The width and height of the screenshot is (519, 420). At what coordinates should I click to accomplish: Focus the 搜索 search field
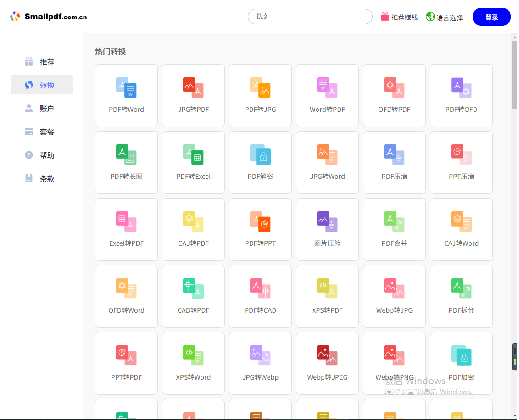(x=310, y=17)
